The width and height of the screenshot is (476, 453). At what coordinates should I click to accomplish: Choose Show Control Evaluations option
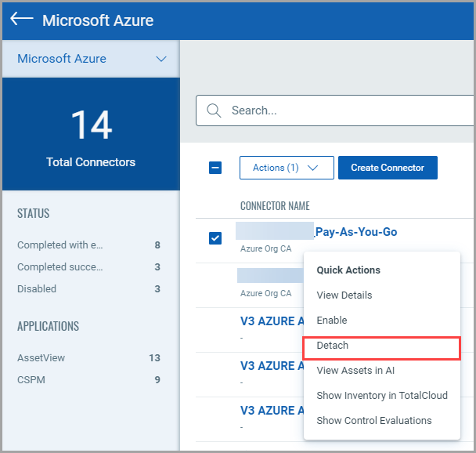point(373,421)
